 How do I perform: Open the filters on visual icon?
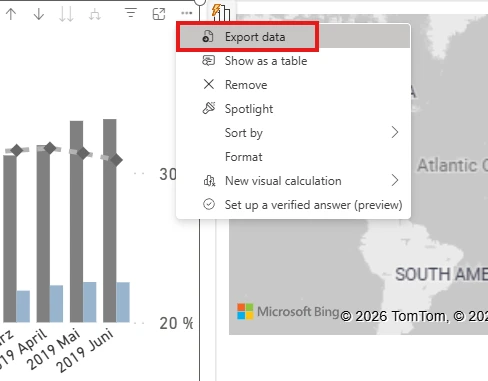pos(131,13)
